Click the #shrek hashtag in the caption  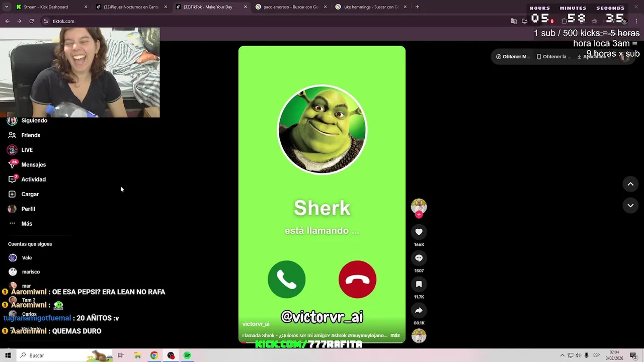click(x=340, y=335)
